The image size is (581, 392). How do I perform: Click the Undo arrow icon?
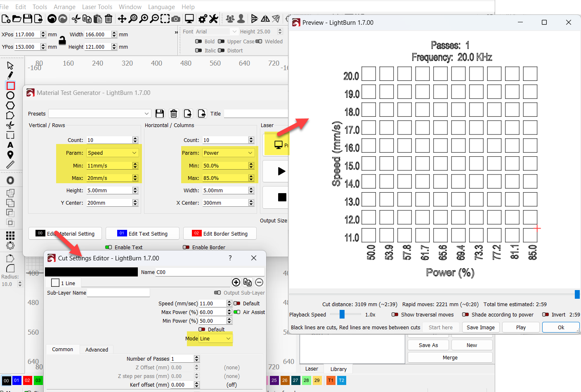[x=52, y=19]
